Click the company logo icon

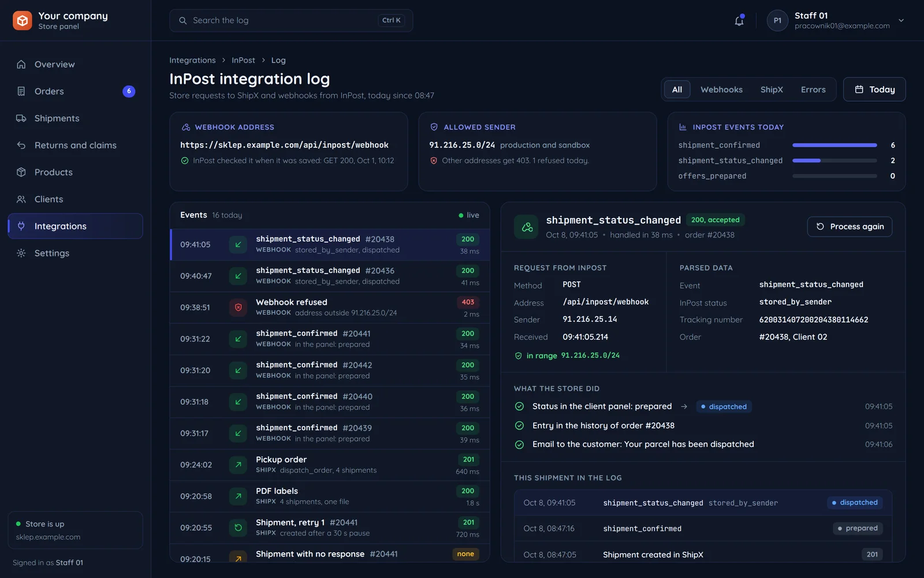click(x=23, y=20)
